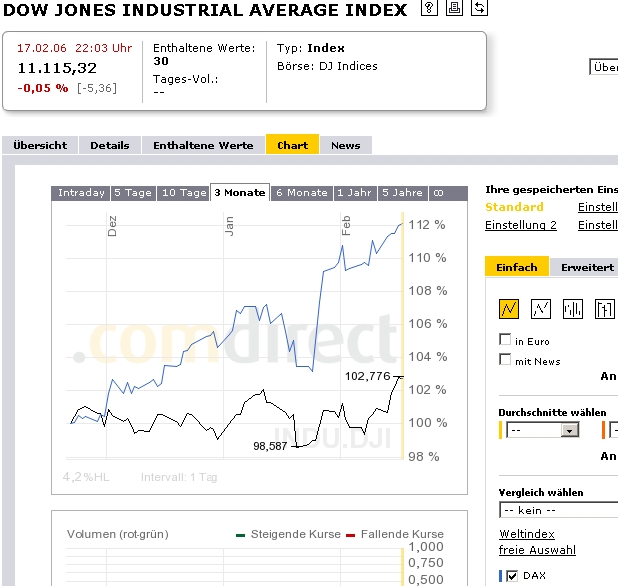Select the fourth chart type icon

pyautogui.click(x=604, y=308)
